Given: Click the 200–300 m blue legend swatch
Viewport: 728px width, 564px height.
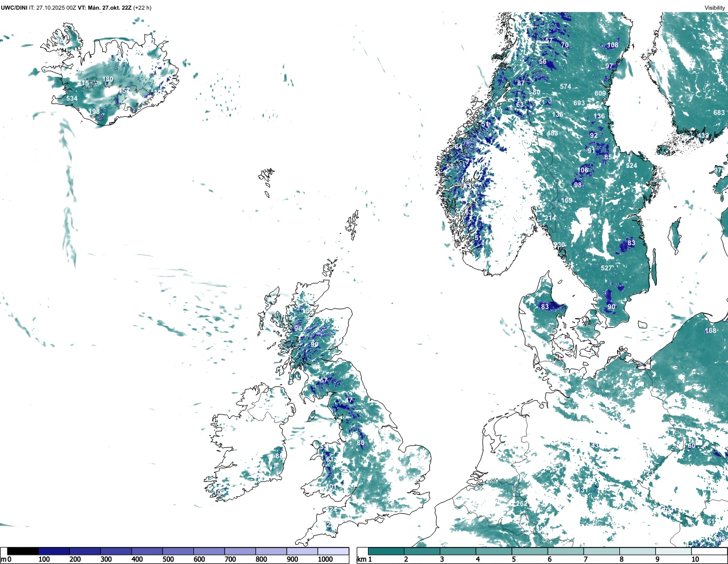Looking at the screenshot, I should [85, 551].
